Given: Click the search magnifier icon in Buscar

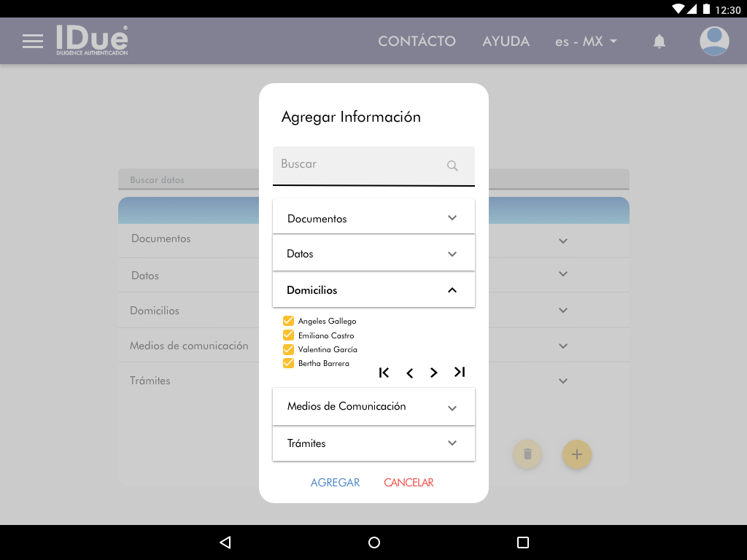Looking at the screenshot, I should tap(452, 166).
